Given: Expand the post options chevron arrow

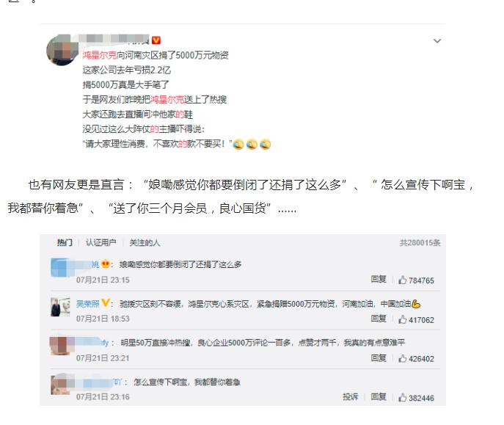Looking at the screenshot, I should point(437,41).
